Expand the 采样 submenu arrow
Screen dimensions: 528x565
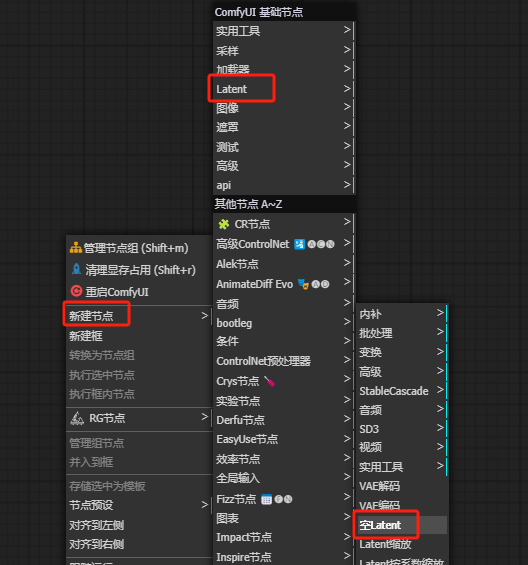(x=347, y=49)
